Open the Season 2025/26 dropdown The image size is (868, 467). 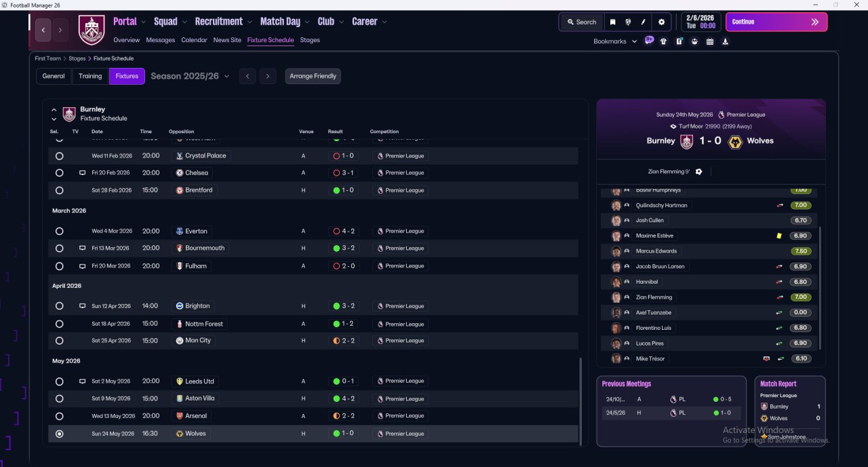pyautogui.click(x=190, y=76)
